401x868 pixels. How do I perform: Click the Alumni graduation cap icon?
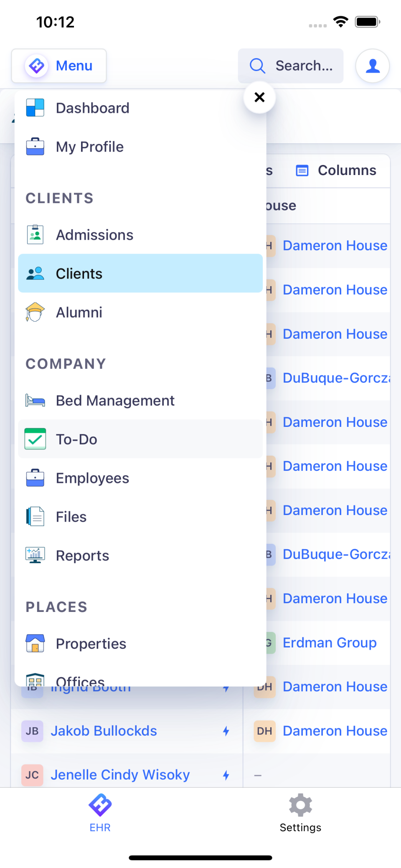point(35,312)
